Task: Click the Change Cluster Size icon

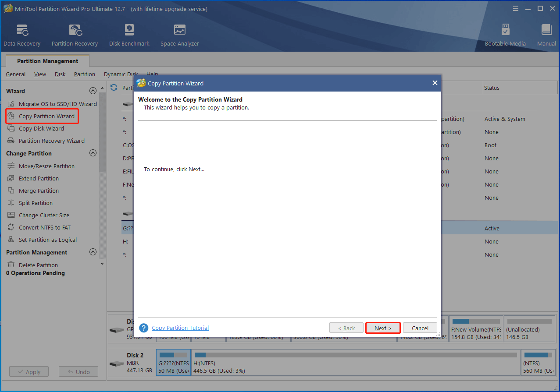Action: [x=11, y=215]
